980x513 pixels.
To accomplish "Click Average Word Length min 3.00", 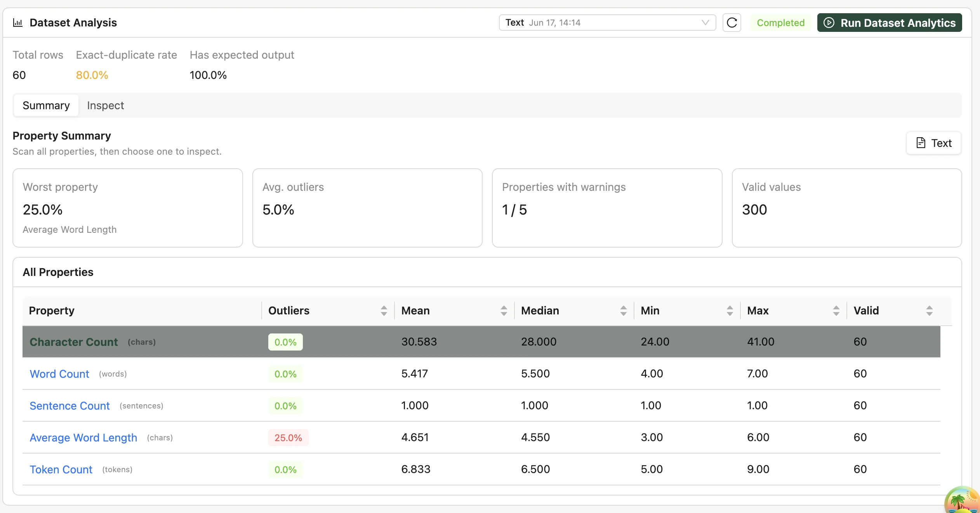I will point(652,437).
